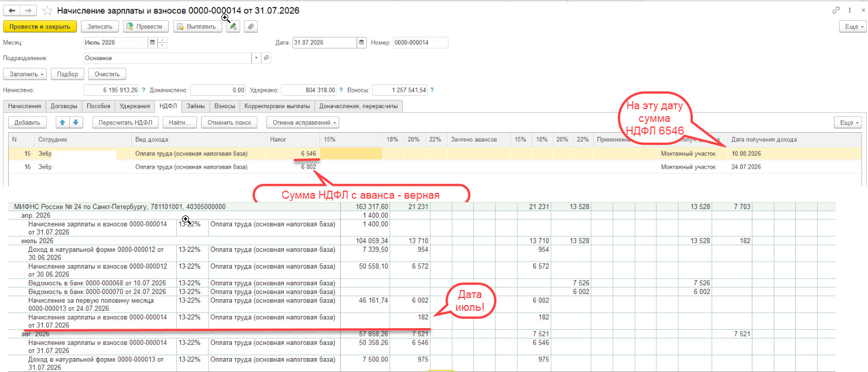Go forward with the right arrow button
The image size is (868, 372).
28,10
